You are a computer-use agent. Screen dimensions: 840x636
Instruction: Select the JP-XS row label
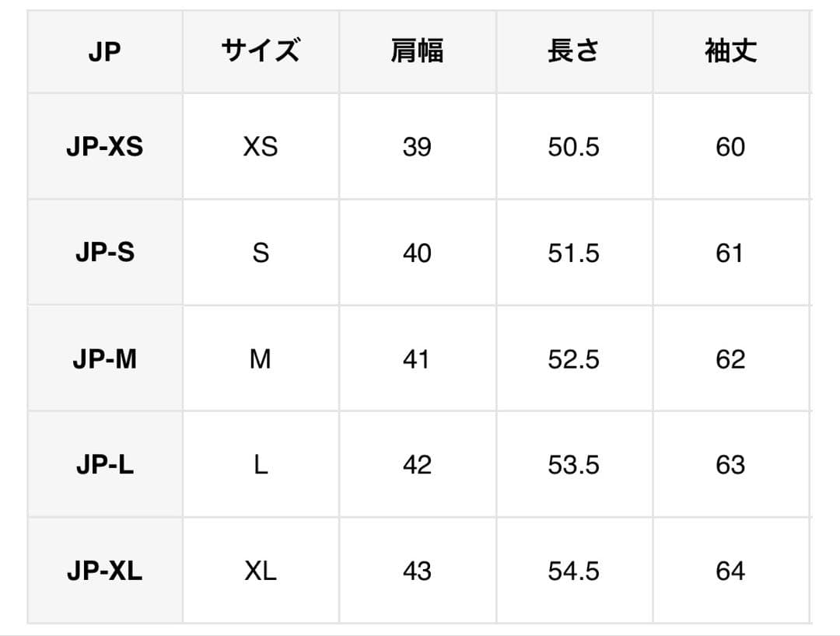coord(105,147)
